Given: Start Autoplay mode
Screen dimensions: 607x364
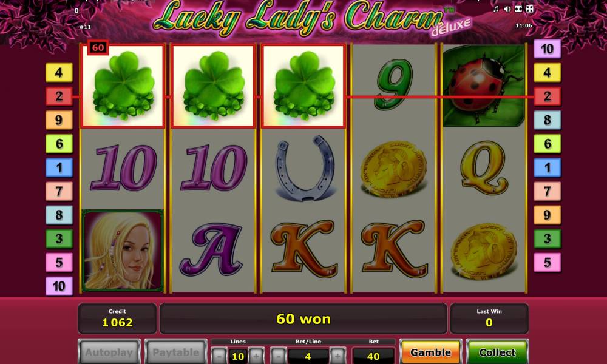Looking at the screenshot, I should (109, 352).
